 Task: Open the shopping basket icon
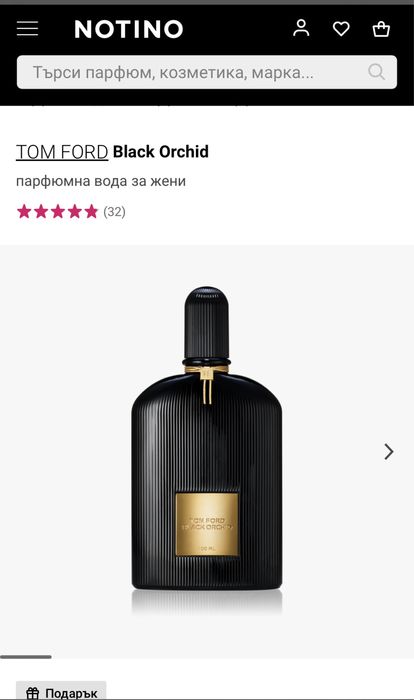pyautogui.click(x=381, y=29)
